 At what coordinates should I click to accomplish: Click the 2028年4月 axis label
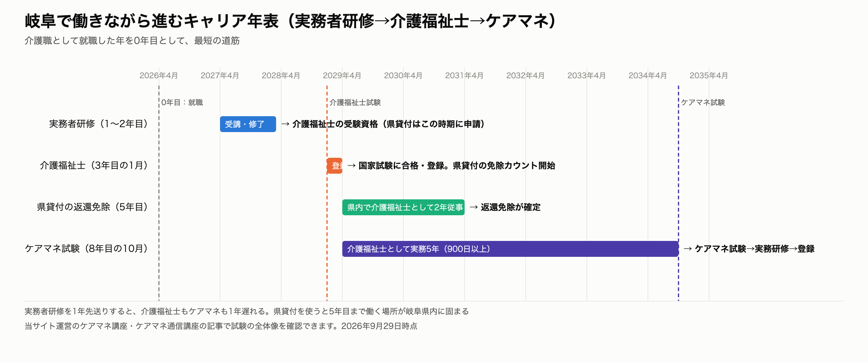281,76
